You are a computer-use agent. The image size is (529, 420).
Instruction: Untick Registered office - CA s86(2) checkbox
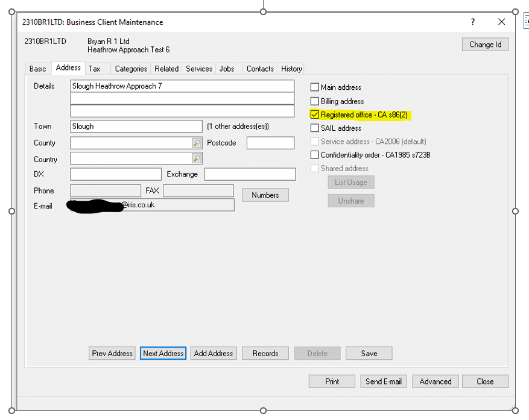click(x=314, y=114)
